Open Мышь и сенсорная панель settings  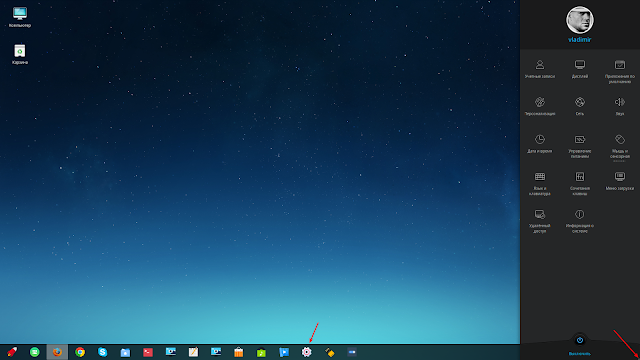pyautogui.click(x=620, y=147)
